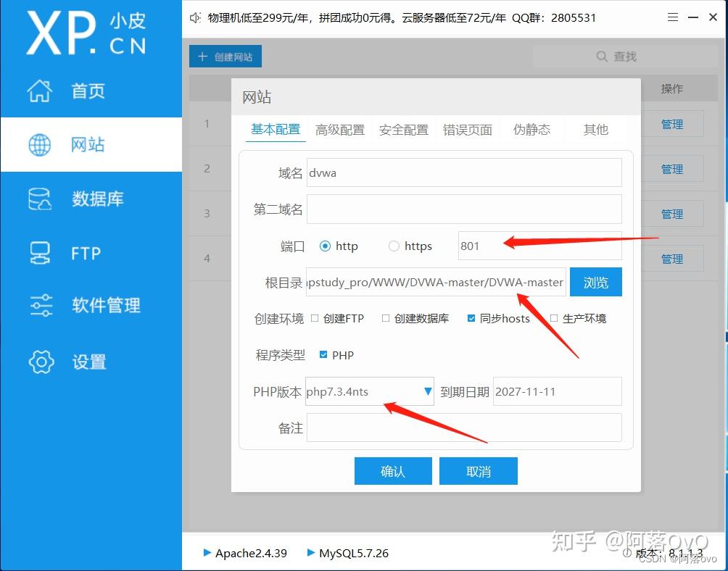Uncheck the 同步hosts checkbox
This screenshot has height=571, width=728.
click(x=471, y=318)
